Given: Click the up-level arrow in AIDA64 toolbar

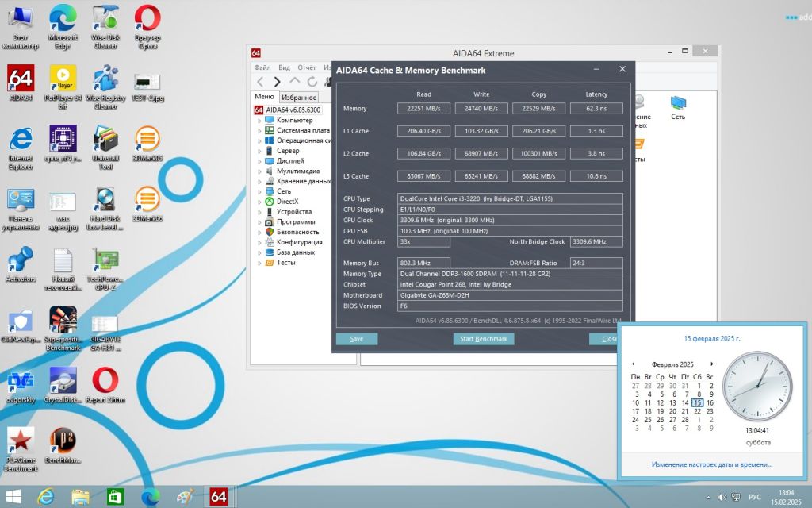Looking at the screenshot, I should click(295, 81).
